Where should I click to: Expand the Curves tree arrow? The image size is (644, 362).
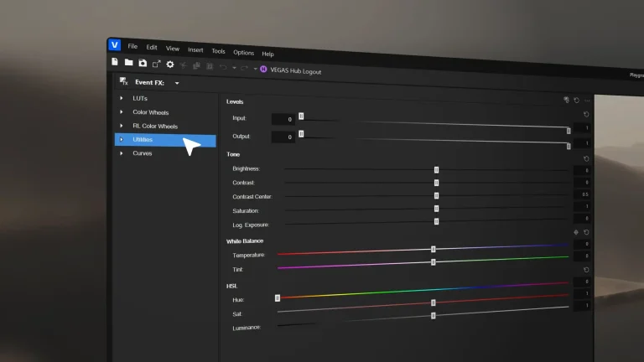coord(121,153)
